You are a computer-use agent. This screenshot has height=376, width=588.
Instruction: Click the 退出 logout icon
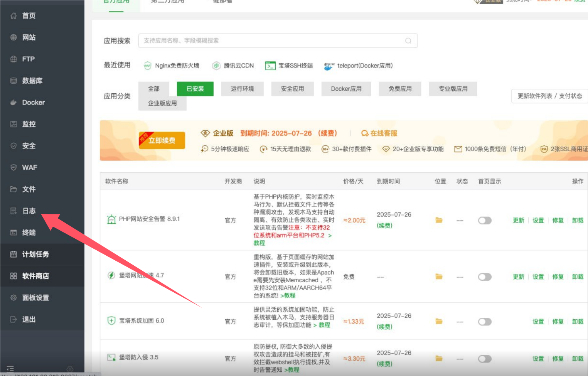13,319
